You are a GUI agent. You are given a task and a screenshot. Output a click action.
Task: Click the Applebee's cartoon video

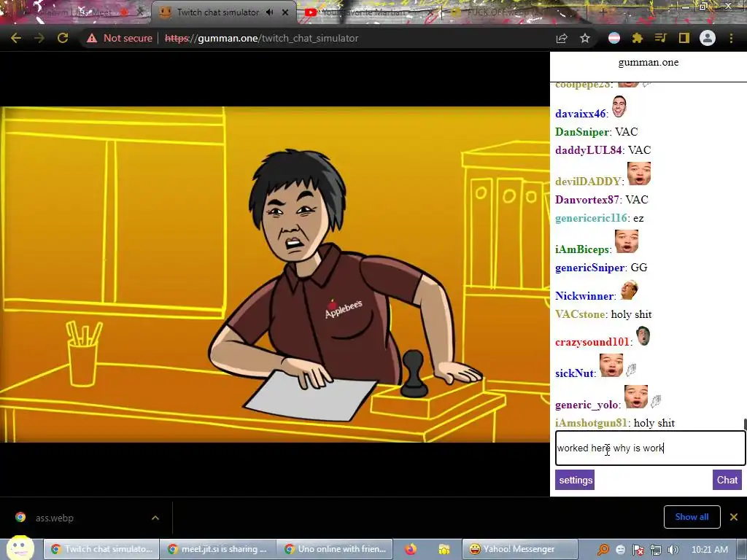click(x=275, y=274)
